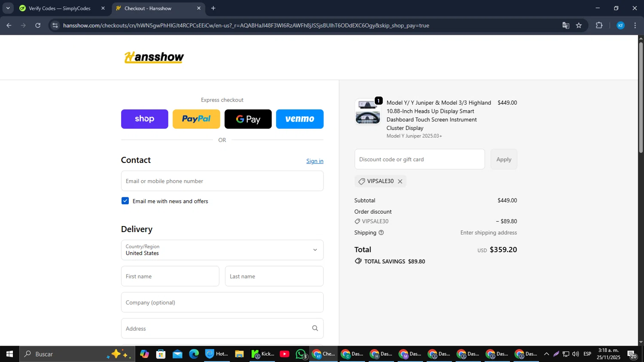Click the First name field
Screen dimensions: 644x362
170,276
